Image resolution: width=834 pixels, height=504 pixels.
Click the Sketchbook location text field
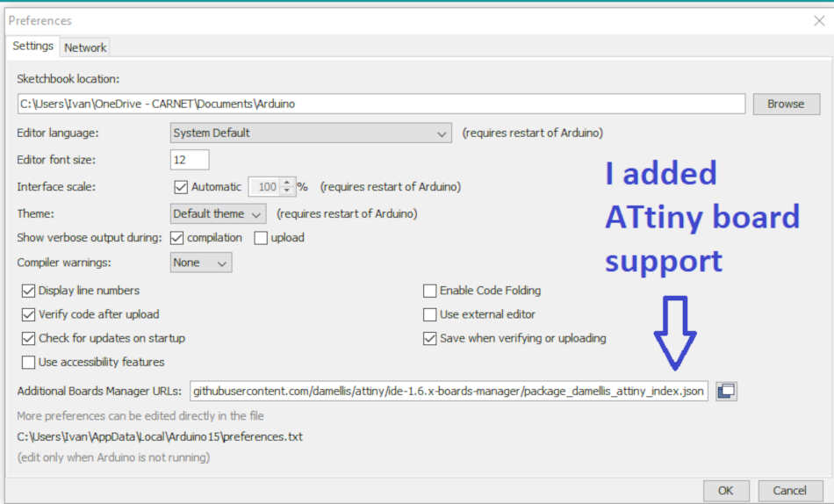381,104
